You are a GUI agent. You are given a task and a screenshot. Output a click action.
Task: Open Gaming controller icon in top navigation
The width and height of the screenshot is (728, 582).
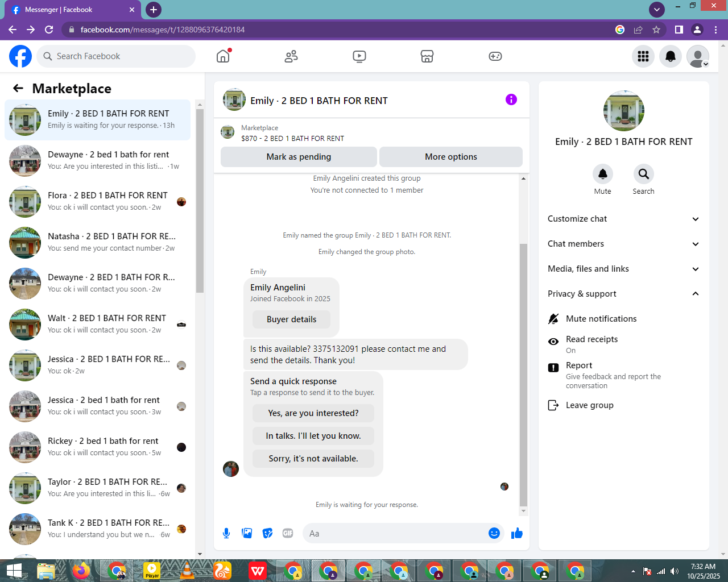pyautogui.click(x=495, y=56)
